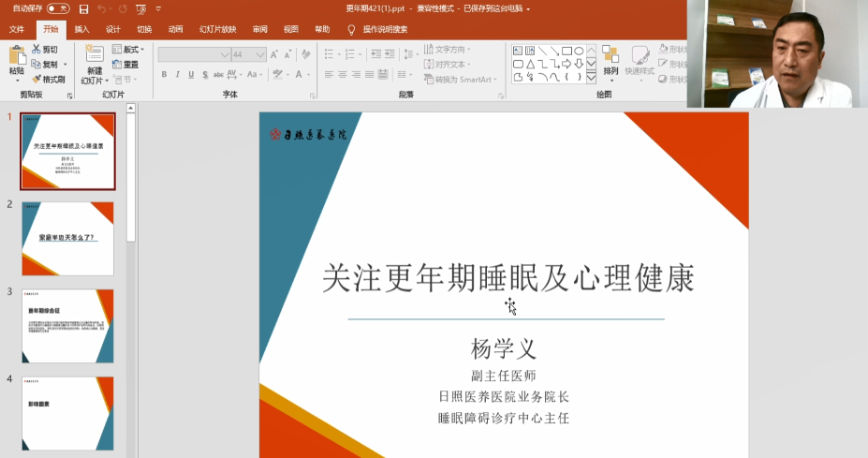Select the Format Painter (格式刷) tool
The image size is (868, 458).
point(49,80)
